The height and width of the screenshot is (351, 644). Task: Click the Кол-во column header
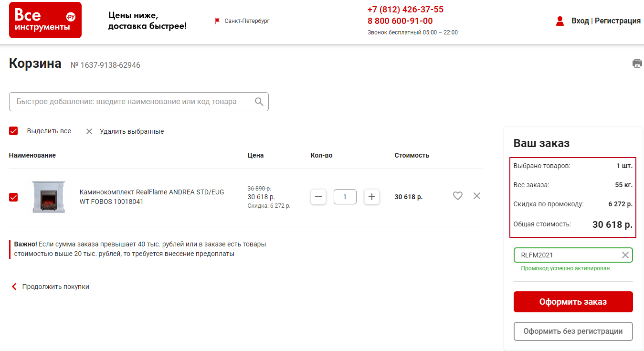pos(321,155)
